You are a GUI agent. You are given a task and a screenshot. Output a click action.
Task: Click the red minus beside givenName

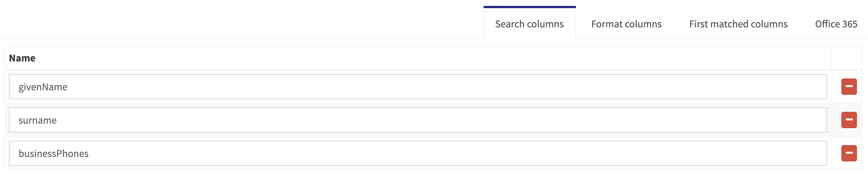849,87
